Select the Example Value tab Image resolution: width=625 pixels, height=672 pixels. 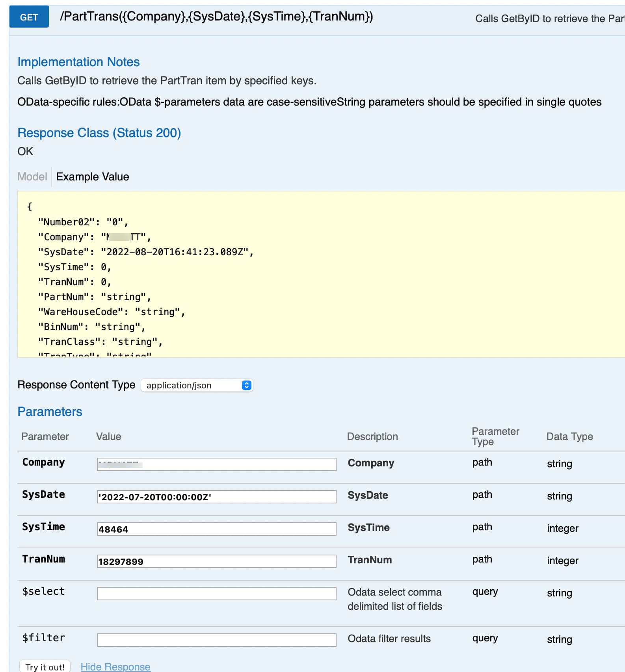(93, 176)
